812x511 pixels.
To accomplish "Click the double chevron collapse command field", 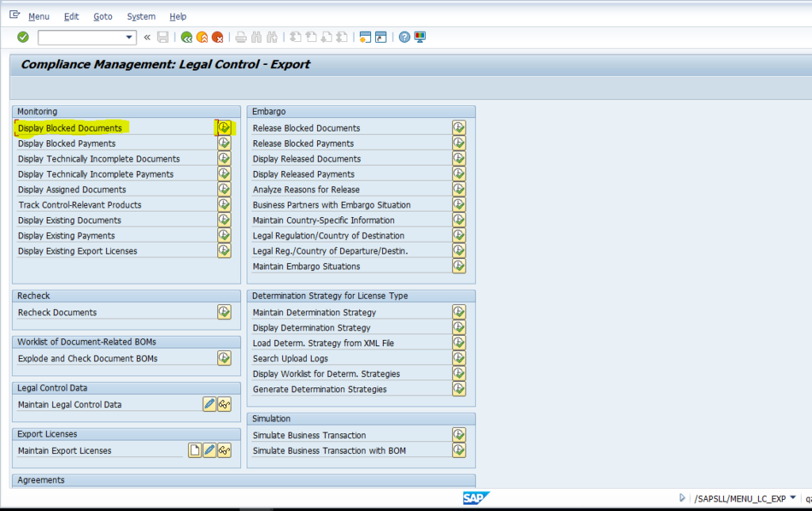I will tap(147, 37).
